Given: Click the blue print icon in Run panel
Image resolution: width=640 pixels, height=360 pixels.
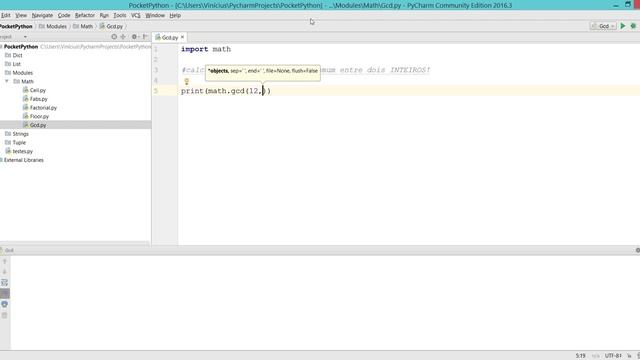Looking at the screenshot, I should click(4, 304).
